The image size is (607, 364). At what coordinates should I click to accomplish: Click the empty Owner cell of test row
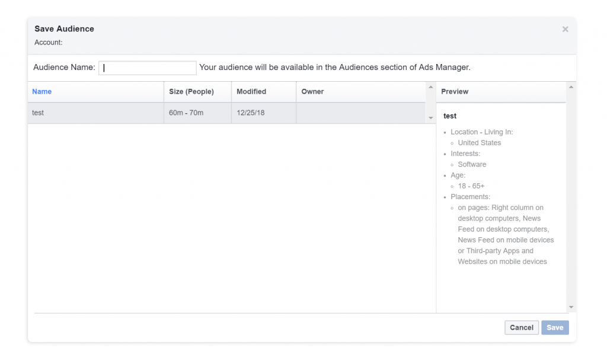pos(360,113)
